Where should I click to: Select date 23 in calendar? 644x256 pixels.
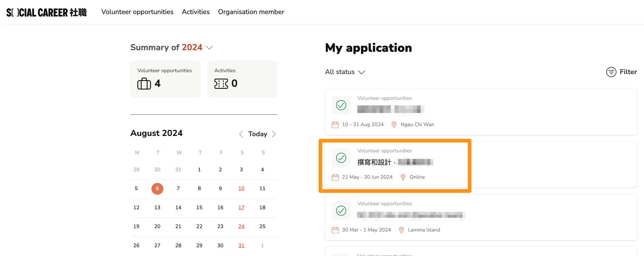pyautogui.click(x=220, y=227)
